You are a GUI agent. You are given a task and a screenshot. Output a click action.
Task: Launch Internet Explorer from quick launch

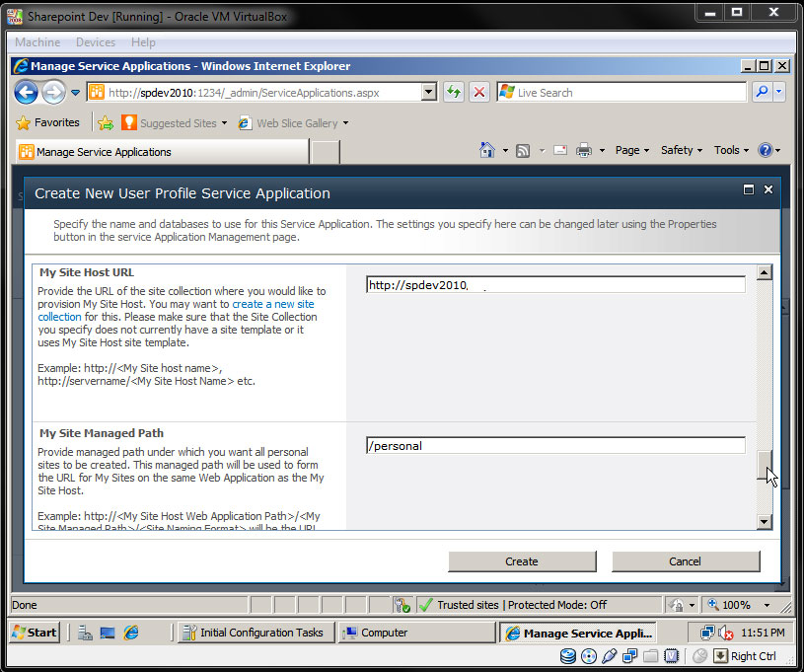131,633
